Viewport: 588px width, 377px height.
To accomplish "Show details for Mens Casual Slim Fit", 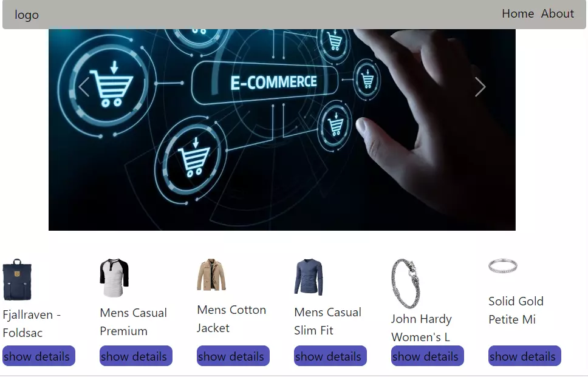I will tap(330, 356).
